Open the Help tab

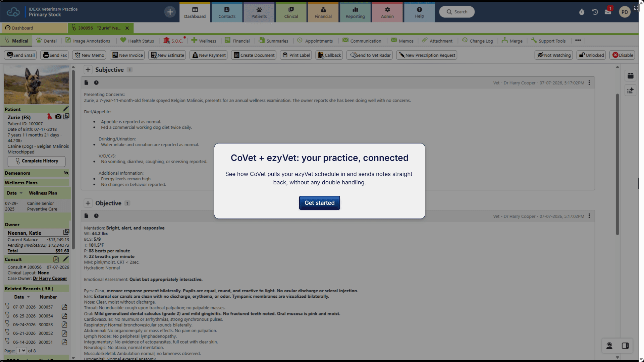pyautogui.click(x=419, y=12)
